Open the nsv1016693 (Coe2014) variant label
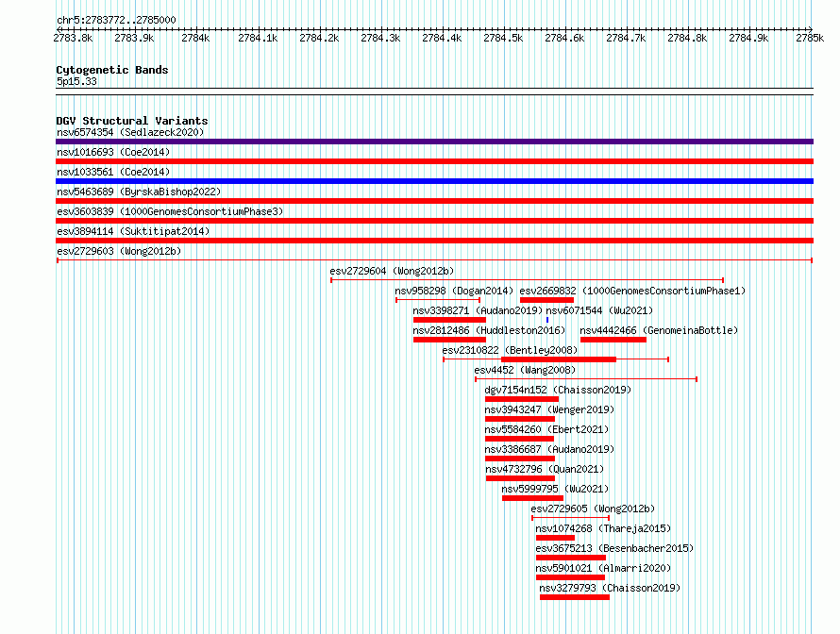 [x=113, y=152]
